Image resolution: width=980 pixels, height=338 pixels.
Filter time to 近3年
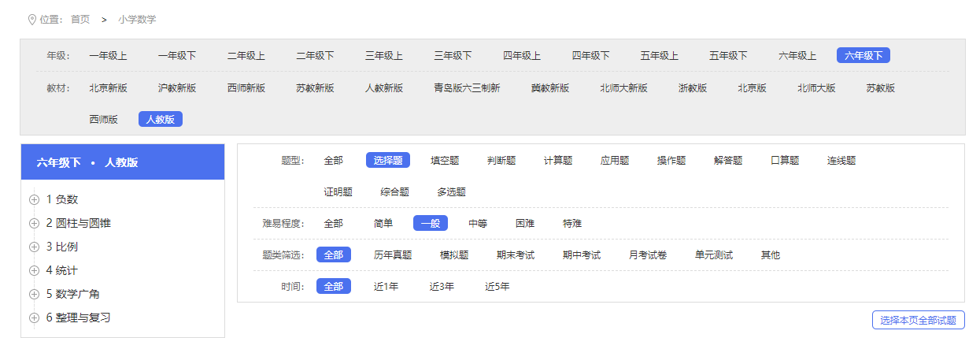click(x=442, y=287)
